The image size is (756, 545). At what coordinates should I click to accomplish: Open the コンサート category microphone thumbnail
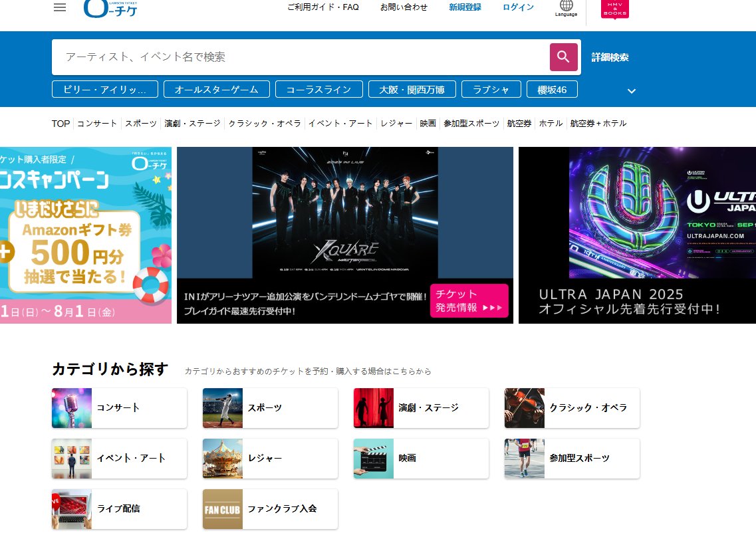click(x=72, y=408)
